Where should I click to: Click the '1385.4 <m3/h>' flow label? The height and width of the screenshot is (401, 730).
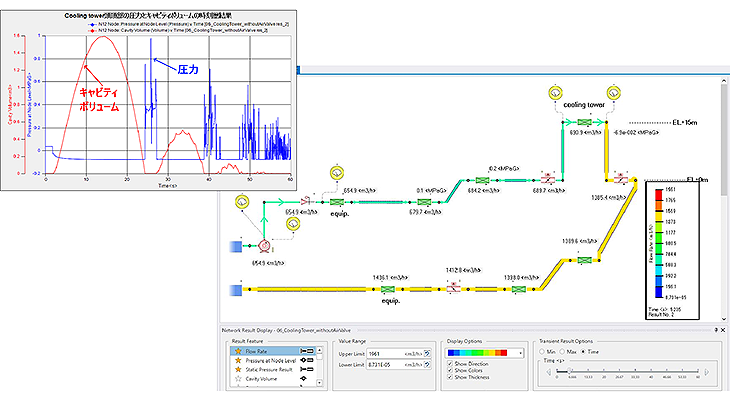[x=608, y=198]
